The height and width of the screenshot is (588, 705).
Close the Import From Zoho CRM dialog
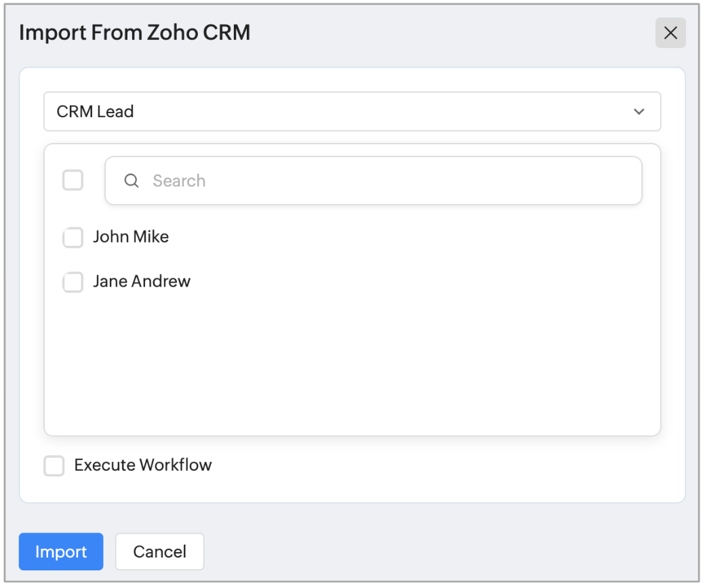pyautogui.click(x=670, y=33)
